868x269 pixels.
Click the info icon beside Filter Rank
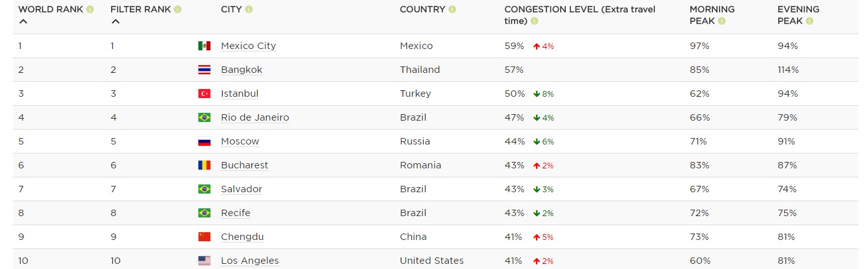coord(178,10)
